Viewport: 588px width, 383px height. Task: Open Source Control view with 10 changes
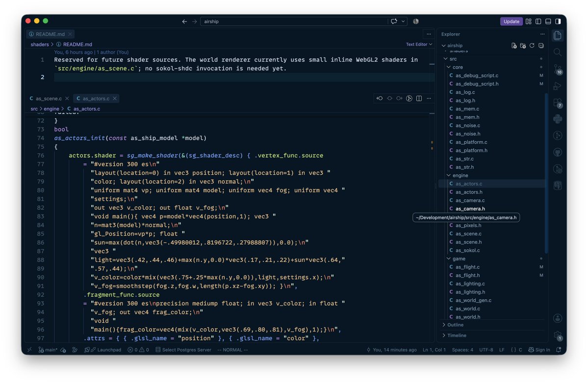tap(558, 69)
